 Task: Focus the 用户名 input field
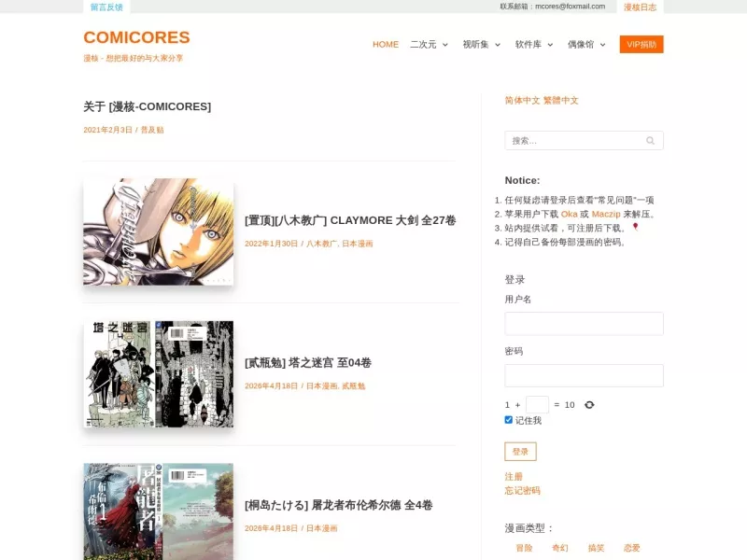[x=584, y=324]
